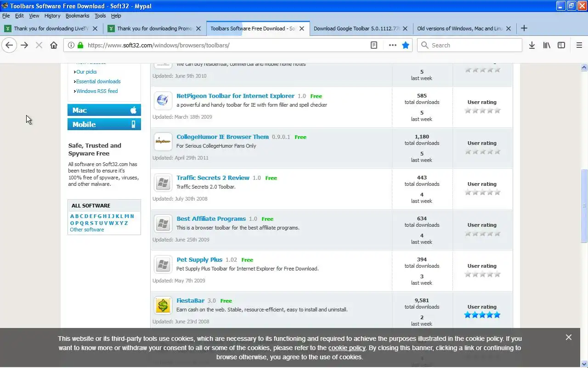Click NetPigeon Toolbar app icon
The image size is (588, 368).
tap(163, 100)
